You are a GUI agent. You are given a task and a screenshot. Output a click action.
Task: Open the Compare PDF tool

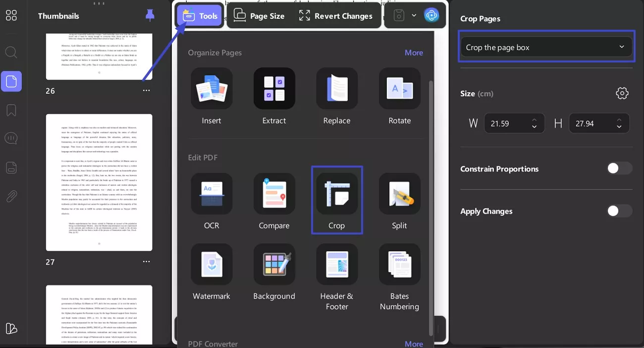point(274,201)
